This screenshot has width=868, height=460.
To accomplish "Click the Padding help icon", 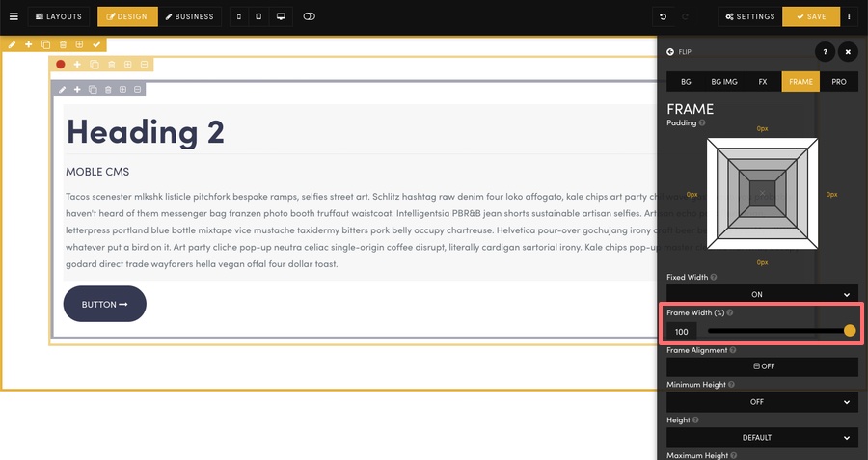I will click(x=702, y=122).
